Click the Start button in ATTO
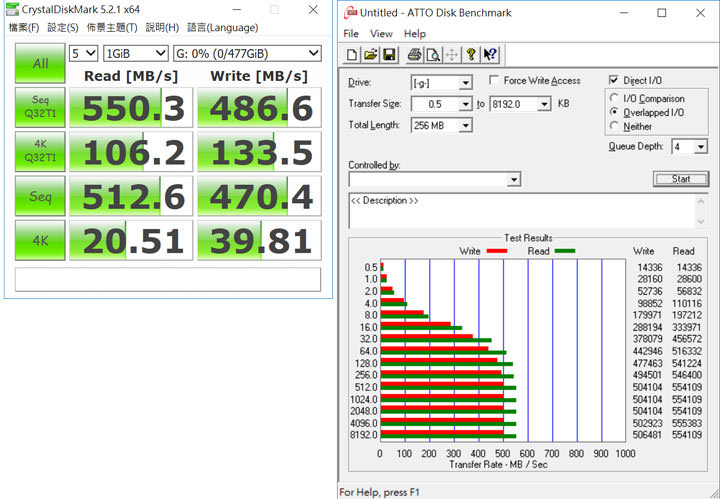The height and width of the screenshot is (499, 720). tap(681, 179)
